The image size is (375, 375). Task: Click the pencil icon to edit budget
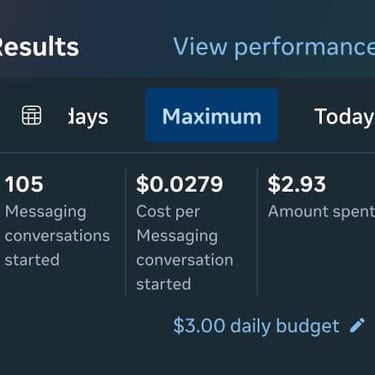click(x=357, y=325)
